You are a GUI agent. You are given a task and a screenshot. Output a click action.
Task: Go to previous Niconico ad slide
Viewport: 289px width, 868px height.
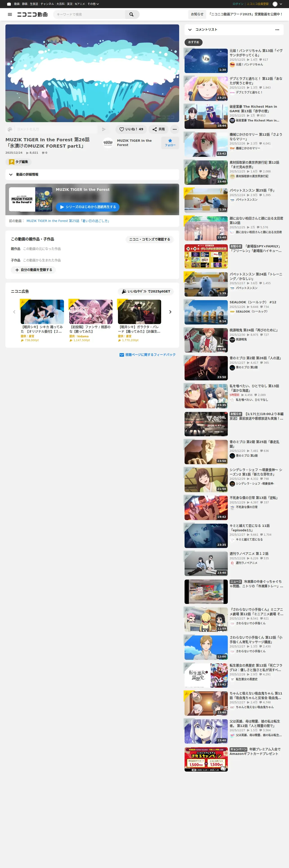14,312
